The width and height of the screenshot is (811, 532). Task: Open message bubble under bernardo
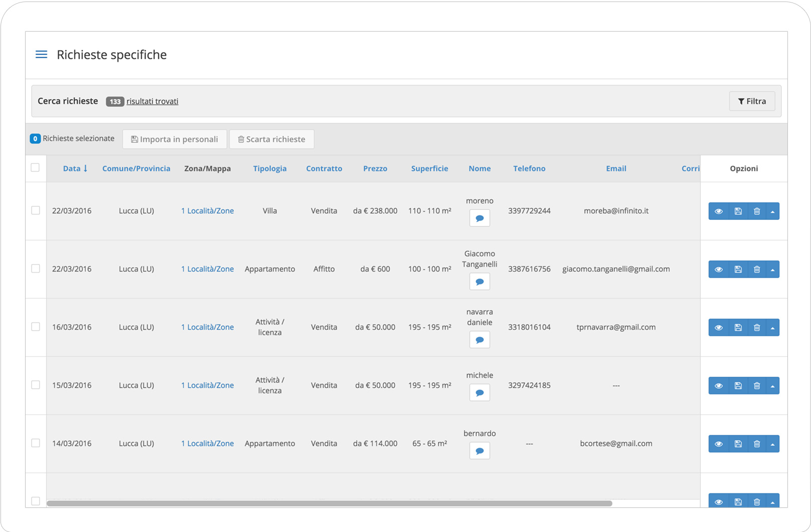coord(479,451)
